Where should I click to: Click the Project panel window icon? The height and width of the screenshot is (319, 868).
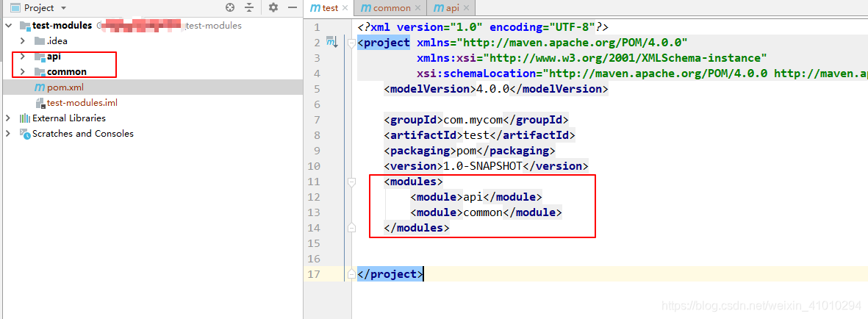15,8
